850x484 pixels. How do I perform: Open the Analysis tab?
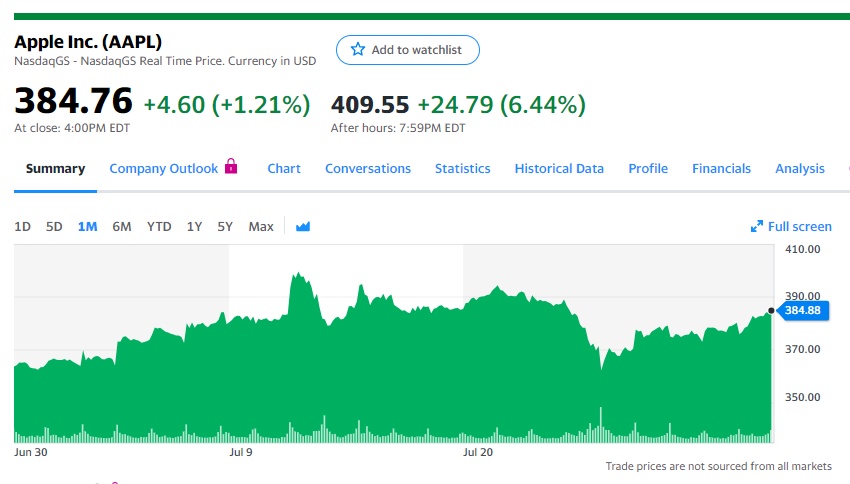800,169
